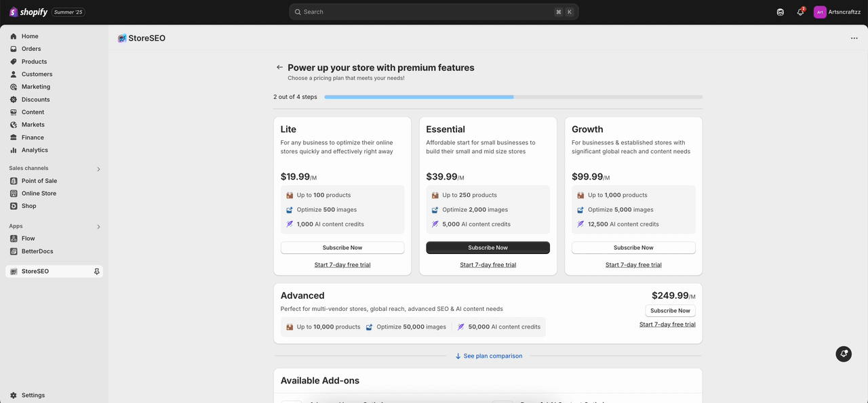Click the Content icon in sidebar
The height and width of the screenshot is (403, 868).
(14, 112)
